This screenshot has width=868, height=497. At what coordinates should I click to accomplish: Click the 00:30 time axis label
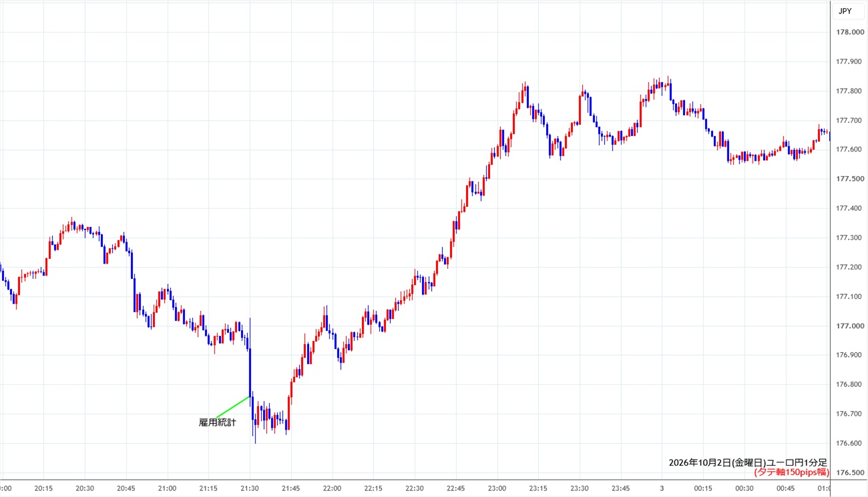tap(744, 488)
